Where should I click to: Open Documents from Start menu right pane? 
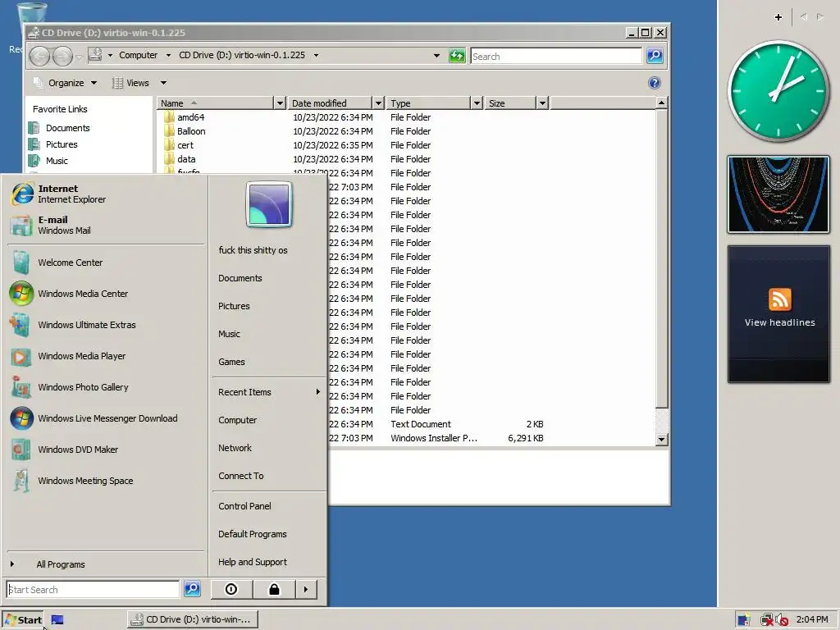240,278
